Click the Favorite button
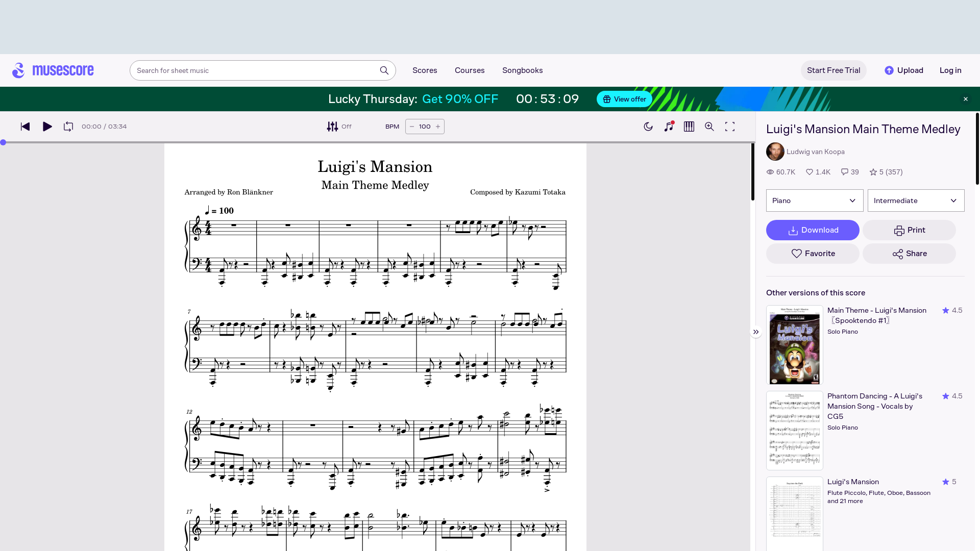 (x=813, y=254)
